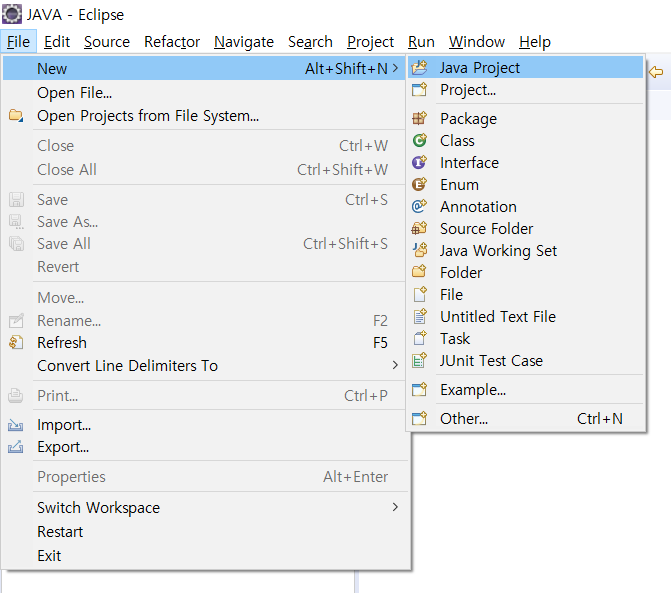671x593 pixels.
Task: Click the purple Interface icon
Action: [x=419, y=162]
